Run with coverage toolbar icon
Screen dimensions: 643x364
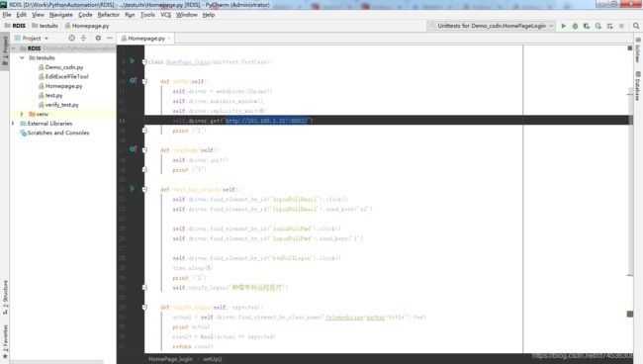tap(587, 26)
